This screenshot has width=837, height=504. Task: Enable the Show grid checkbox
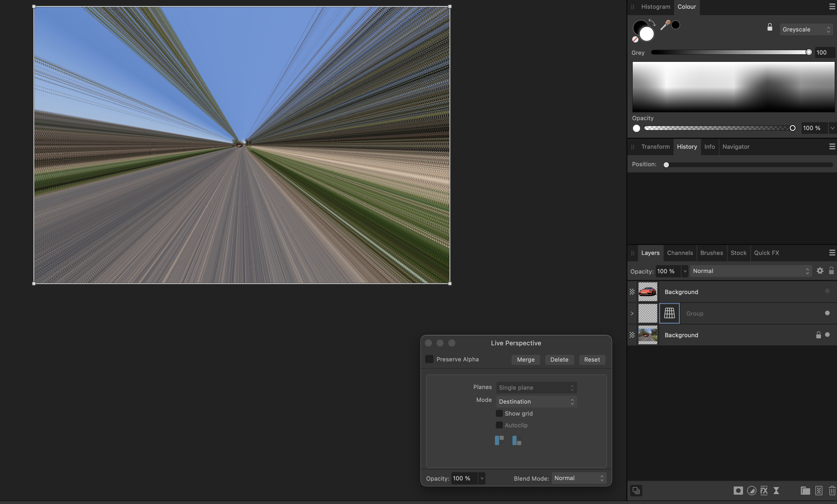point(499,413)
